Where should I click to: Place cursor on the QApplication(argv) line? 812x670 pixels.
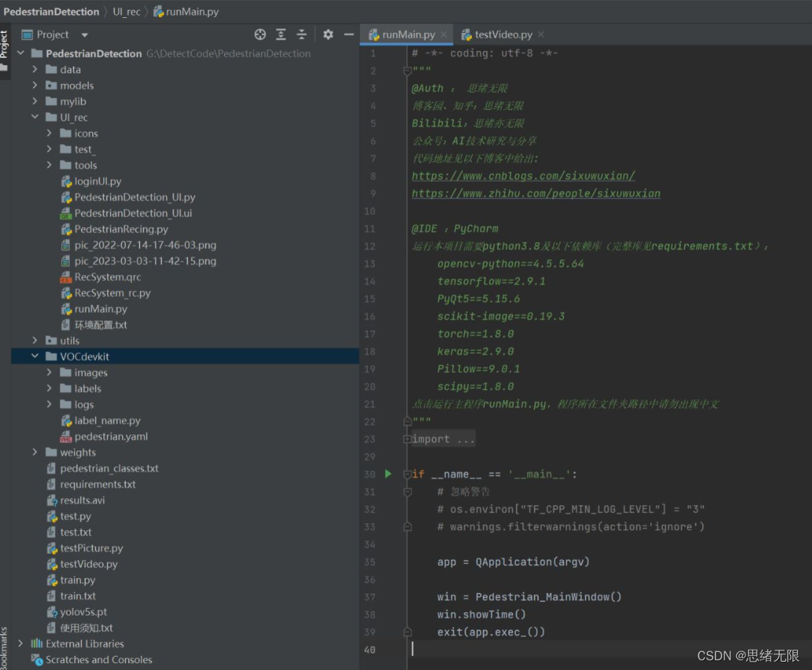(513, 562)
